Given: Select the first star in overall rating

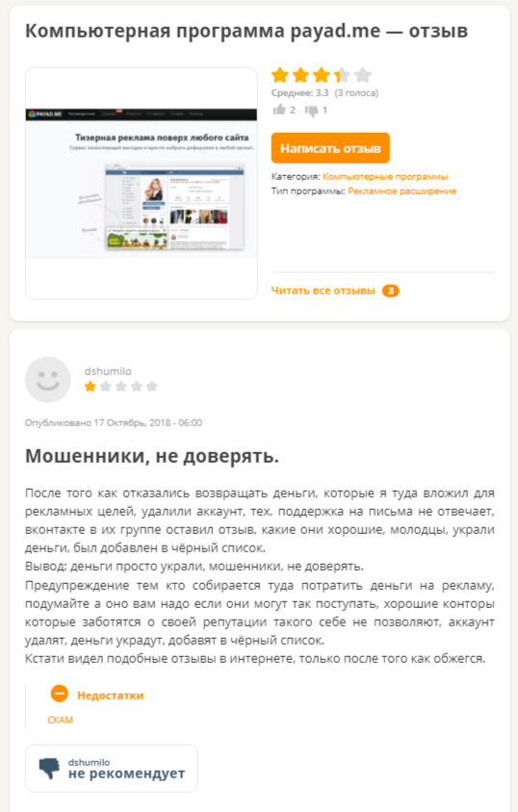Looking at the screenshot, I should [x=280, y=75].
